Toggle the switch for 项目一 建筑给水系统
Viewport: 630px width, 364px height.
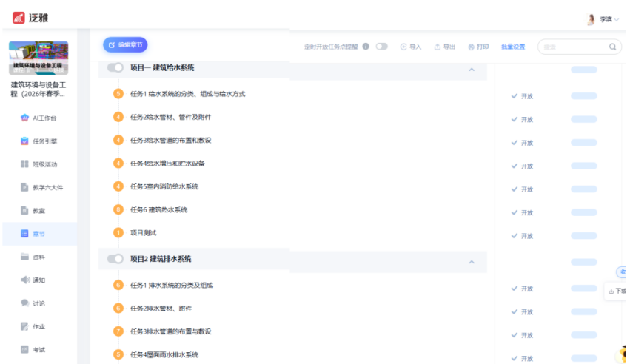tap(115, 68)
